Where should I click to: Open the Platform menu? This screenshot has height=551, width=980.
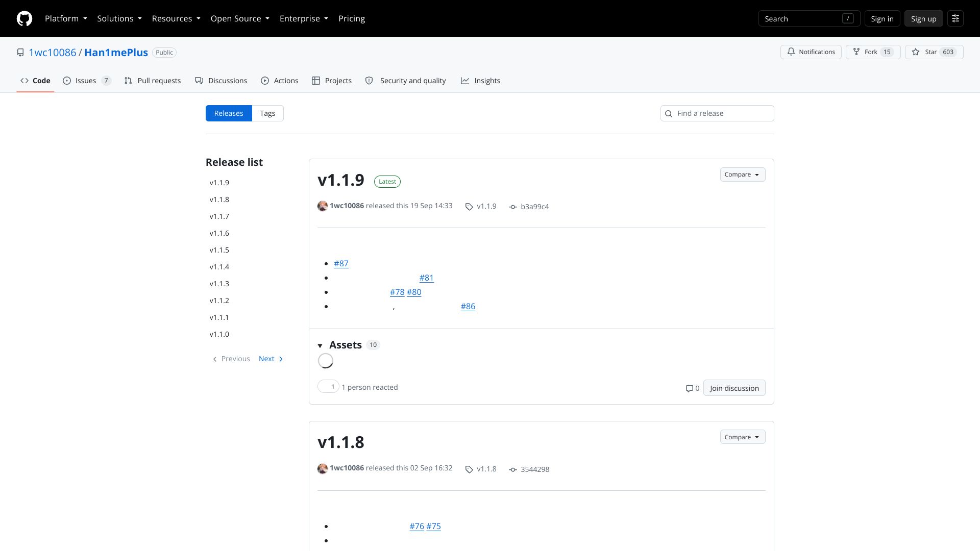coord(66,19)
